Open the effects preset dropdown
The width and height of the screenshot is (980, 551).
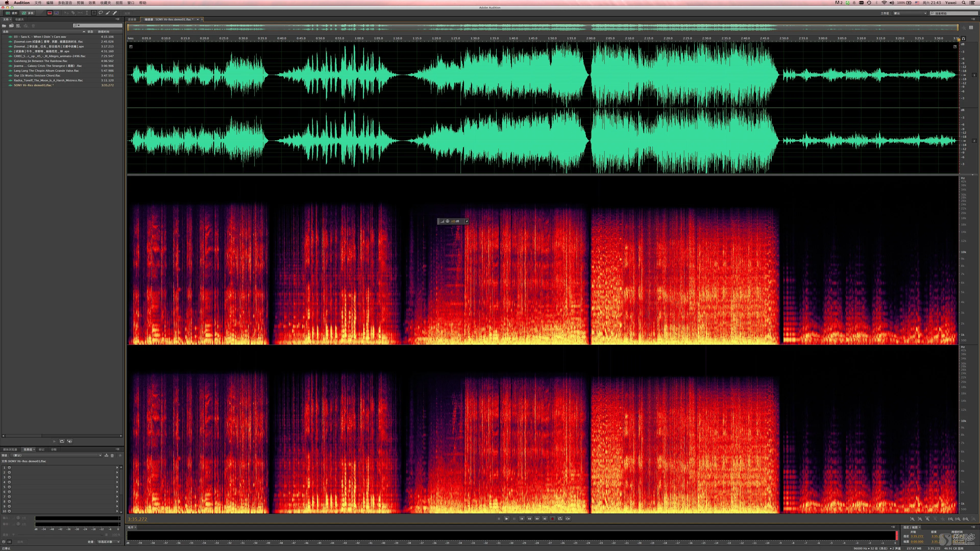coord(57,455)
